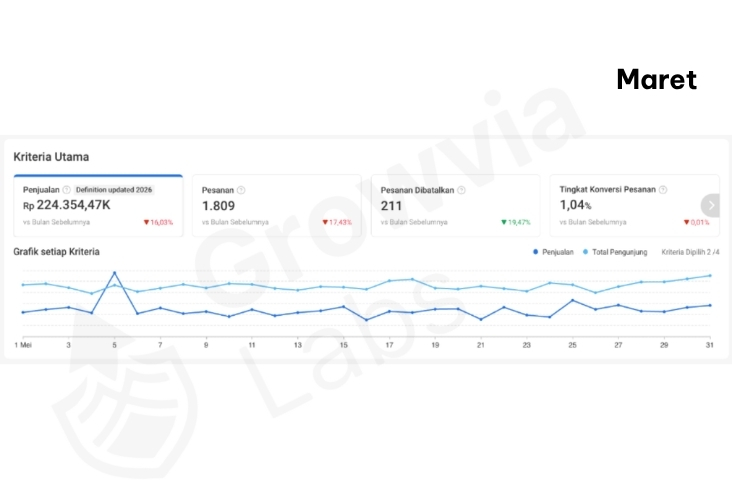Click the Definition updated 2026 badge
Screen dimensions: 732x500
(x=114, y=190)
